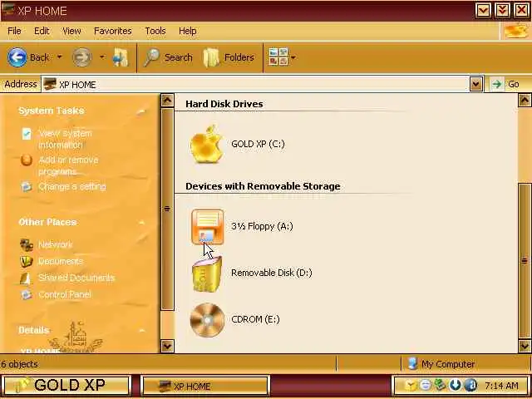The height and width of the screenshot is (399, 532).
Task: Click the Control Panel link
Action: pyautogui.click(x=65, y=294)
